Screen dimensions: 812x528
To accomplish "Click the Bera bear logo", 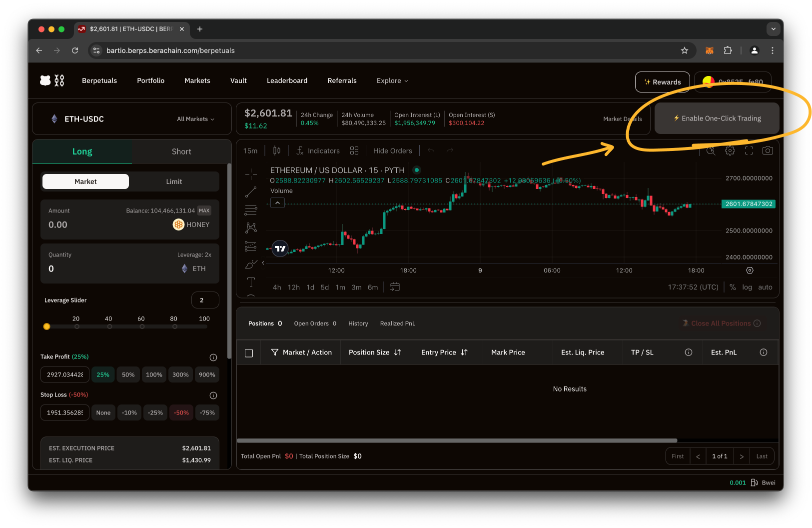I will [45, 80].
